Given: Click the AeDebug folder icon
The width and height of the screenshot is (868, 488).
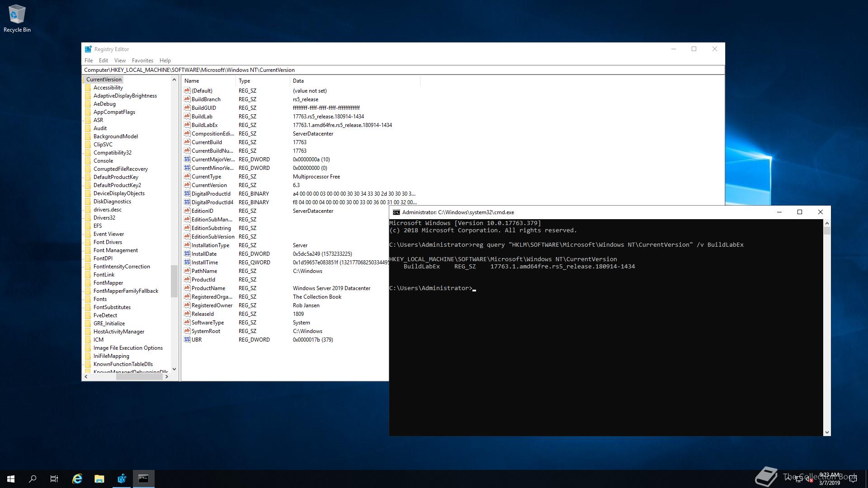Looking at the screenshot, I should pyautogui.click(x=88, y=104).
